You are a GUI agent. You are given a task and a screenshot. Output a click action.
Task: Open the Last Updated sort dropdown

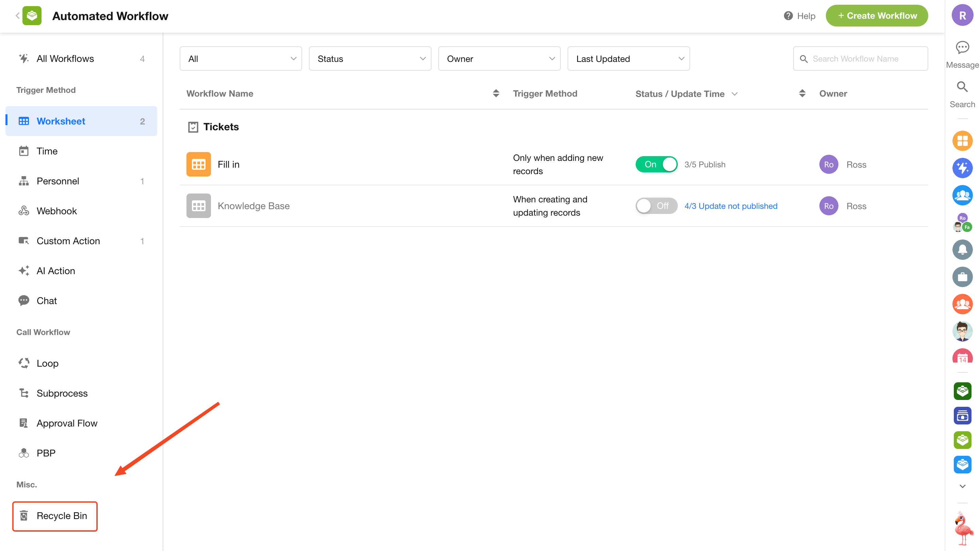[x=628, y=59]
